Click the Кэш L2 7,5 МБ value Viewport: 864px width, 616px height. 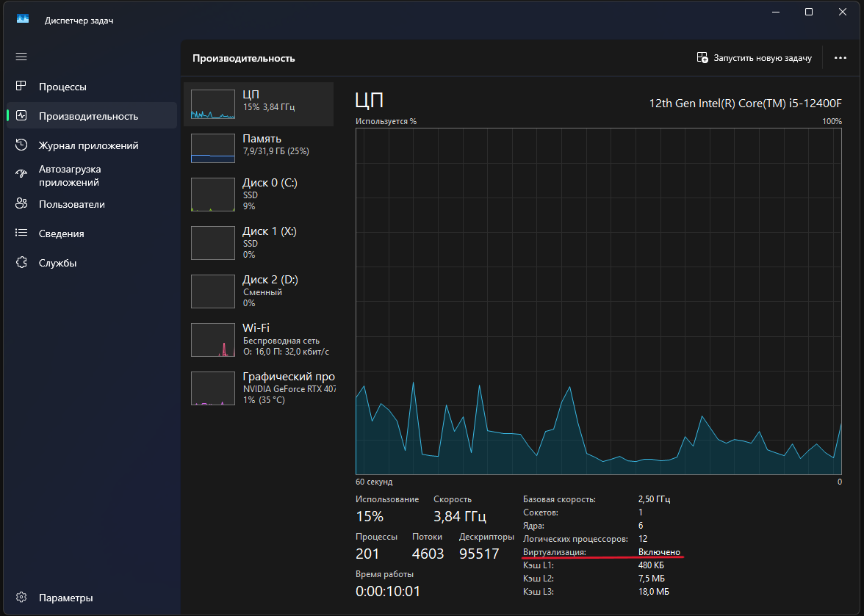coord(651,579)
